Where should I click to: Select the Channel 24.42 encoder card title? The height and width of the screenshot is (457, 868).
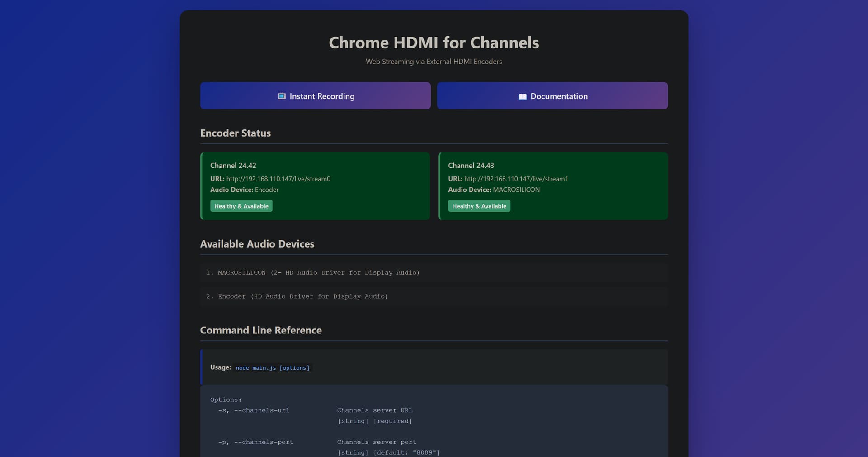click(x=233, y=166)
